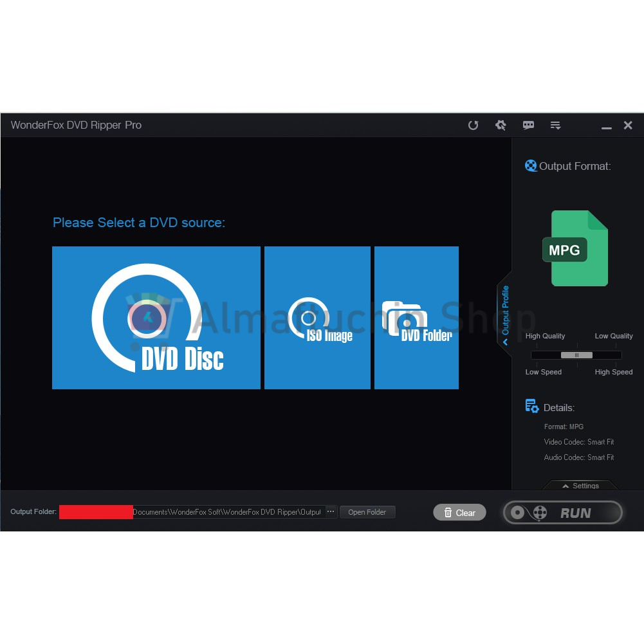Open settings gear icon in title bar
644x644 pixels.
tap(501, 125)
